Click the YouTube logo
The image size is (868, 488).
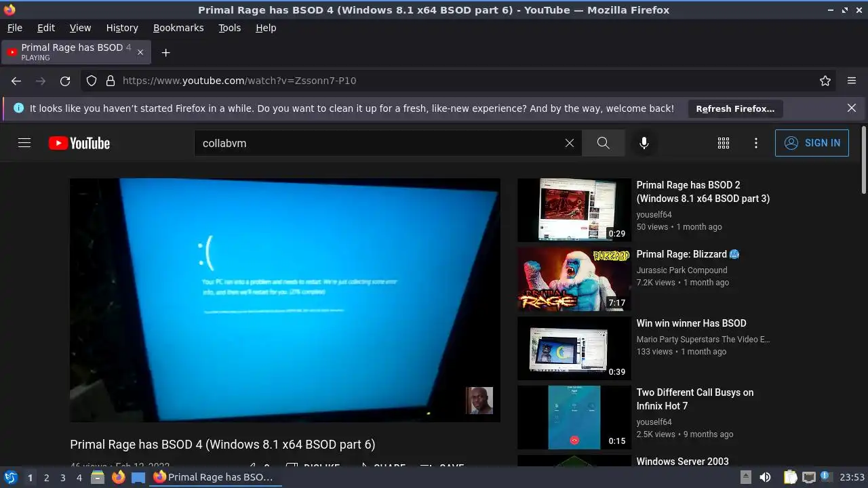click(x=79, y=143)
